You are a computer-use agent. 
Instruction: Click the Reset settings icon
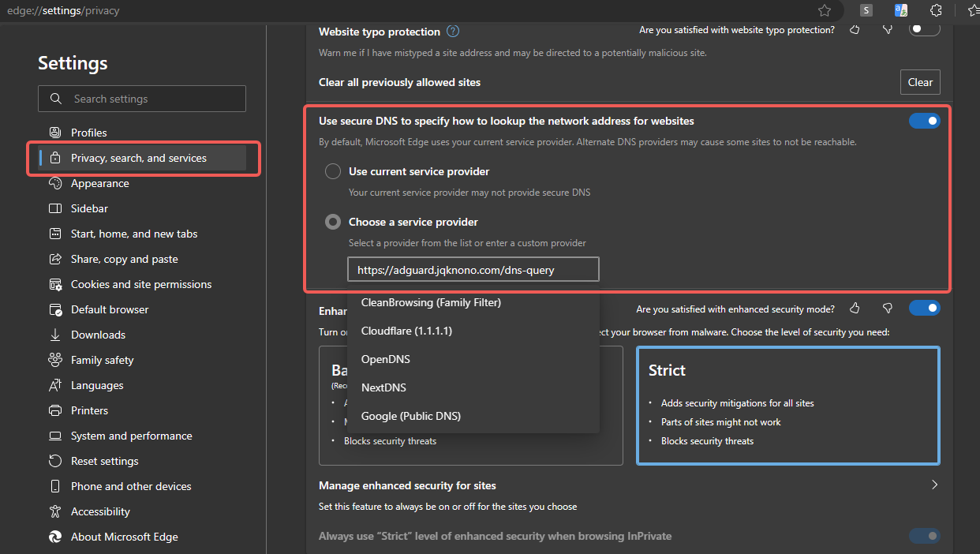[x=55, y=461]
